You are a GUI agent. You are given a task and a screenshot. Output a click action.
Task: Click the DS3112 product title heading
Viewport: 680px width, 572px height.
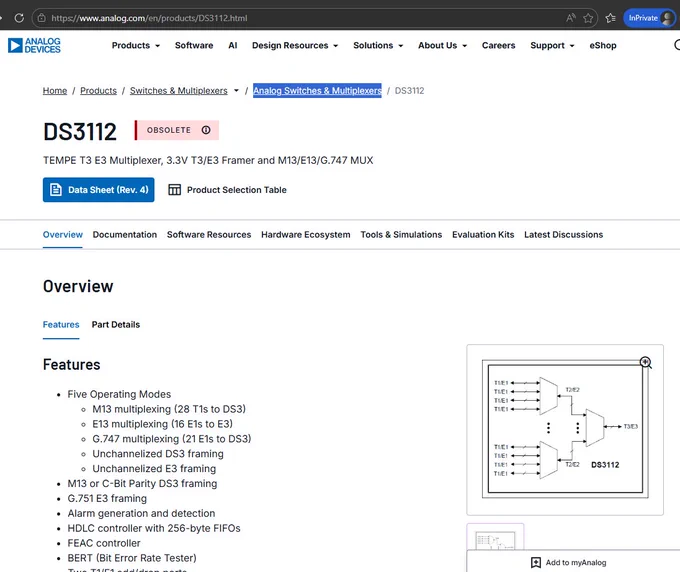click(x=80, y=131)
